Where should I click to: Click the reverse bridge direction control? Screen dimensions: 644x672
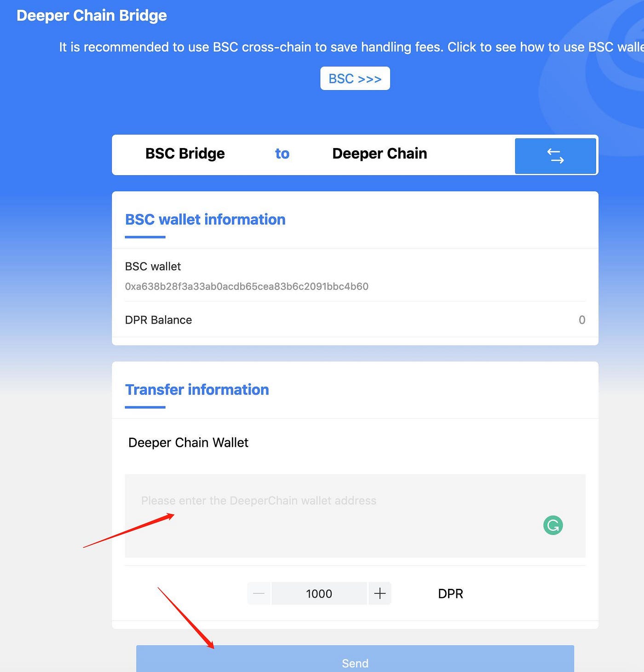(x=555, y=156)
